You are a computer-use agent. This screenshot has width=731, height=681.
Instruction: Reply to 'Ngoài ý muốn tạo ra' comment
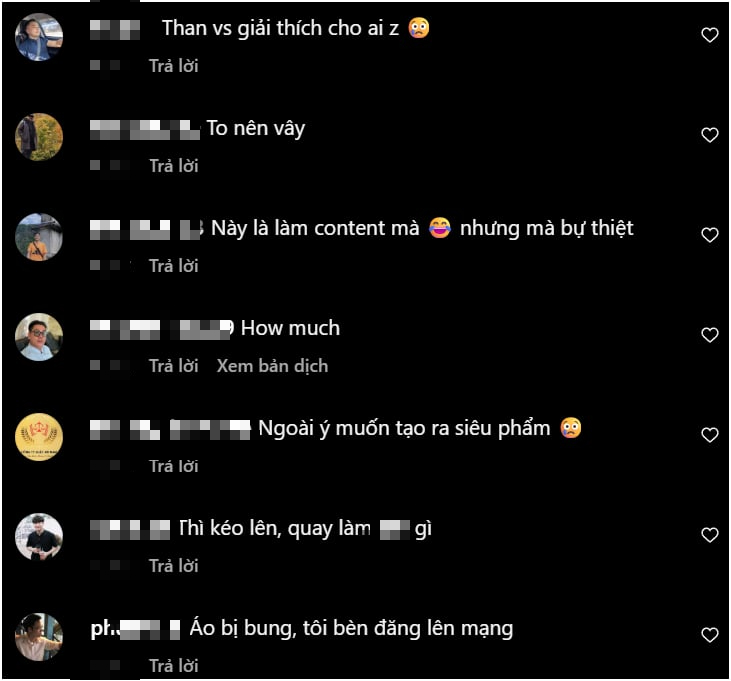[173, 466]
